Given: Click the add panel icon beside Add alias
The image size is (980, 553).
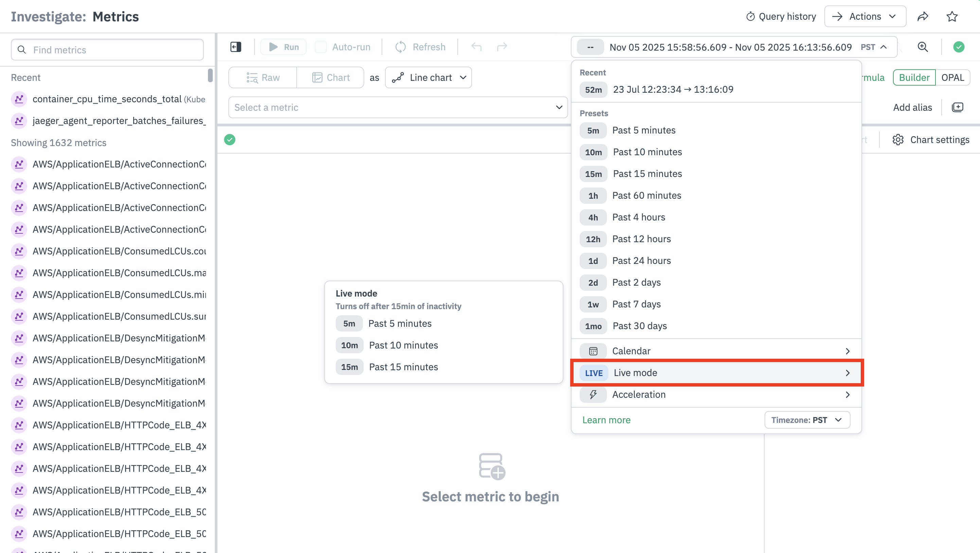Looking at the screenshot, I should 958,107.
